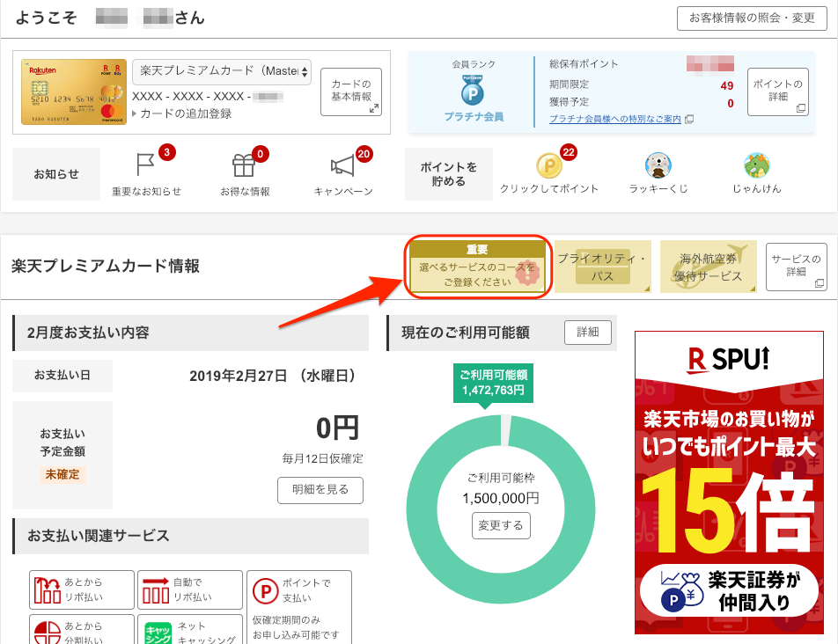Screen dimensions: 838x644
Task: Click the 1,500,000円 credit limit amount
Action: [501, 499]
